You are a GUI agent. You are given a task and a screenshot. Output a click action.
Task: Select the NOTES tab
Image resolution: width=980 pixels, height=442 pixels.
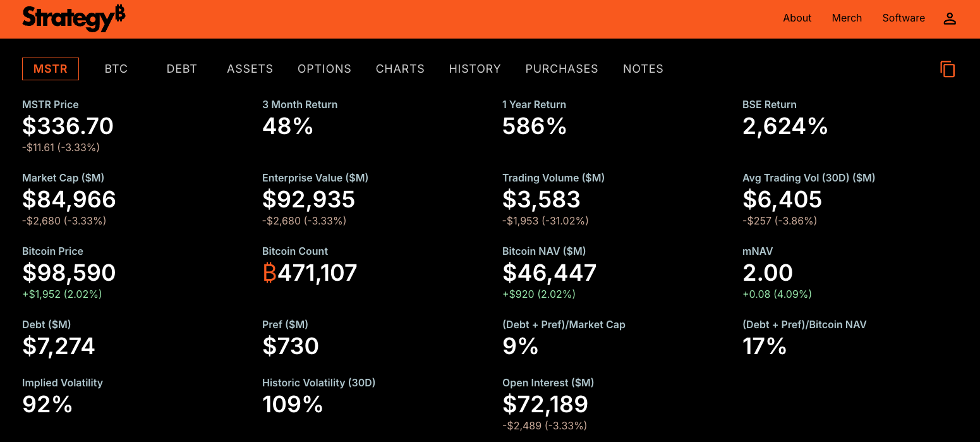[x=643, y=69]
